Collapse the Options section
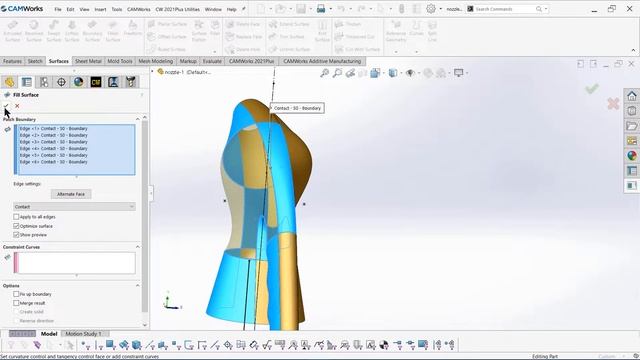The width and height of the screenshot is (640, 360). coord(138,286)
